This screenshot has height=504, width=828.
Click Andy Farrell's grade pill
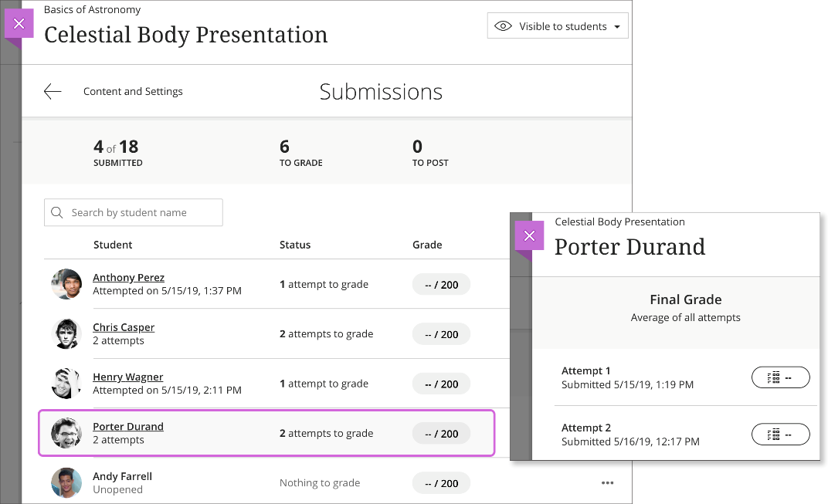click(x=441, y=482)
